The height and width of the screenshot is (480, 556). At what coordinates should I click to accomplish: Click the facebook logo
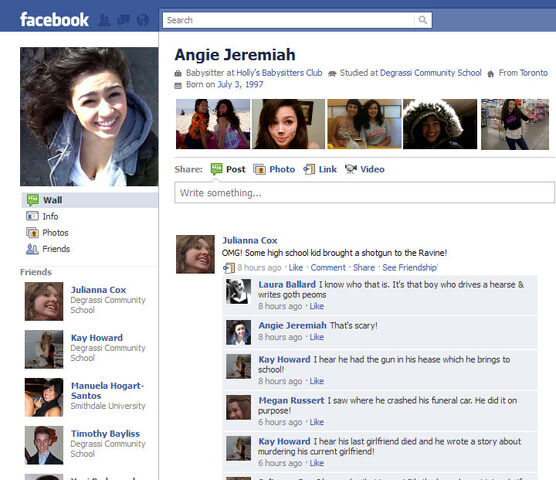54,19
